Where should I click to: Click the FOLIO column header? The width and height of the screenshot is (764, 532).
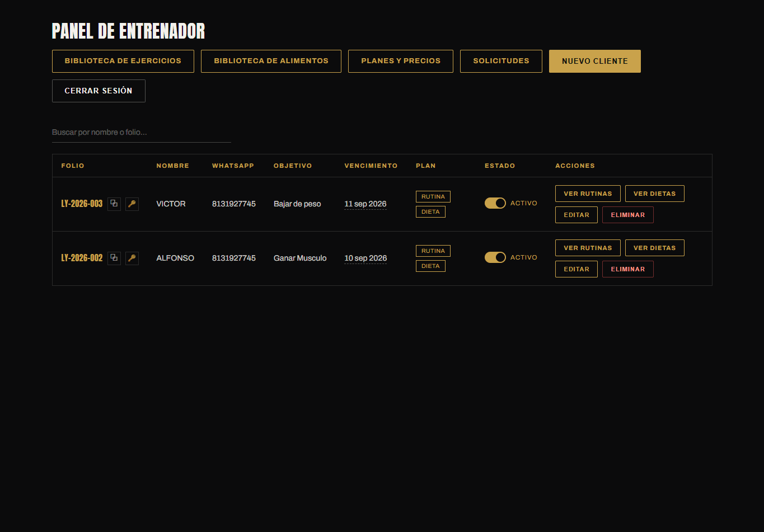point(73,166)
